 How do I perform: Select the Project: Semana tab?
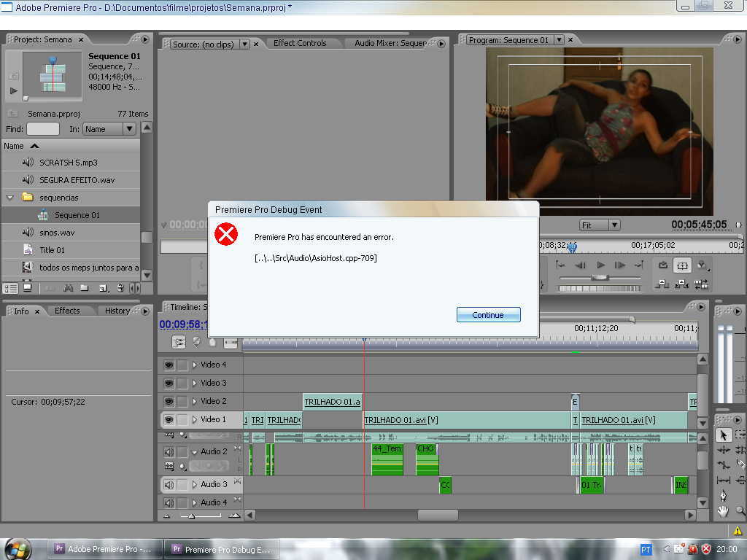pos(43,39)
